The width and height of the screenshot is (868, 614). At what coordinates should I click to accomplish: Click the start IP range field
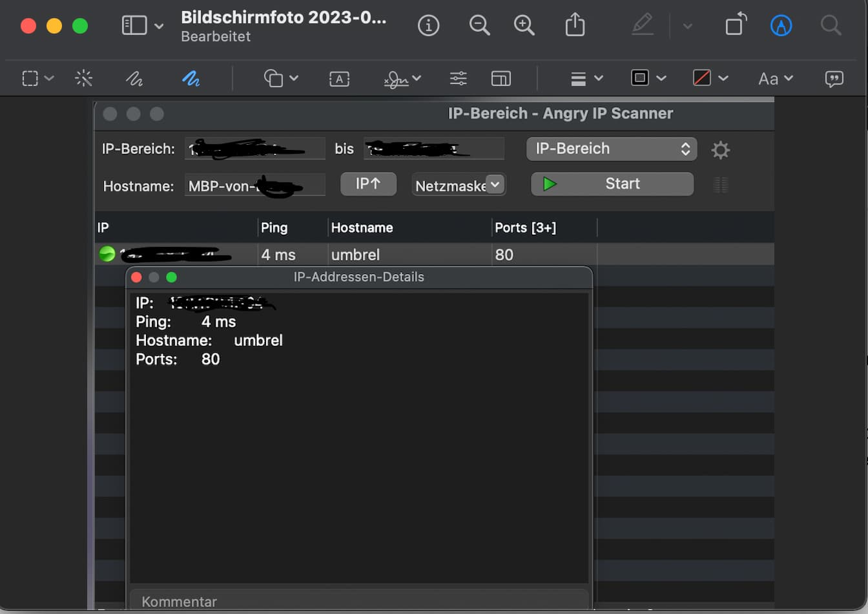coord(255,149)
